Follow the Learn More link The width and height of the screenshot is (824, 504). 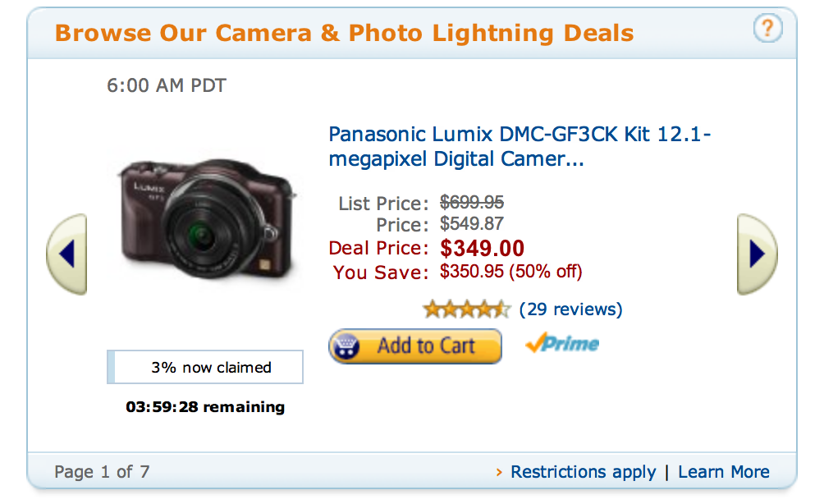pyautogui.click(x=724, y=472)
